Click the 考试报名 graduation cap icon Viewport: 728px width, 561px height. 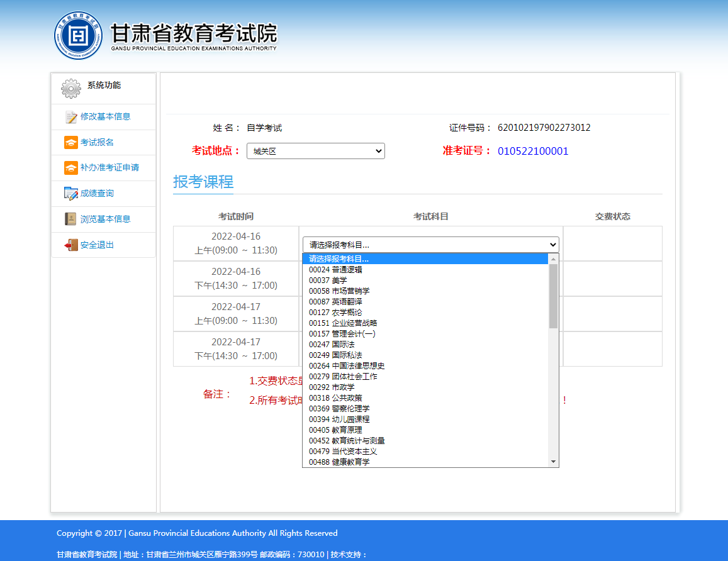[x=71, y=142]
